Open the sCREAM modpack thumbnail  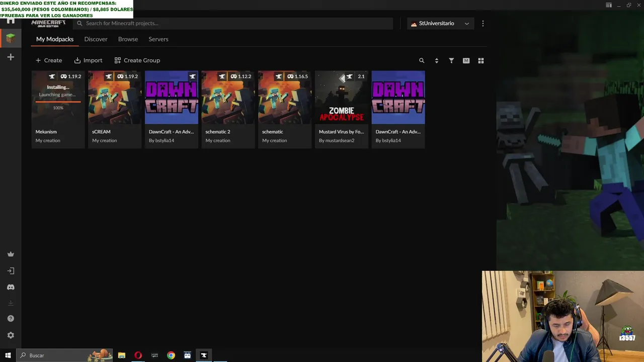(115, 98)
